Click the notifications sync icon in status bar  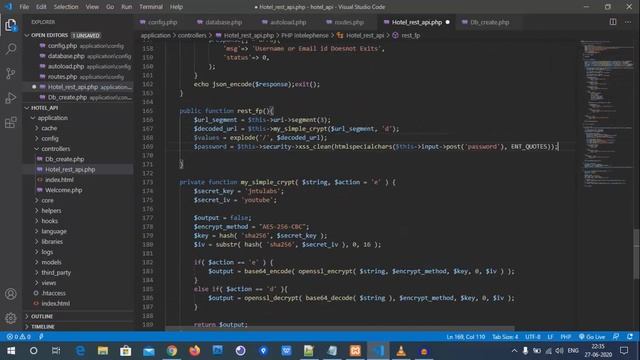coord(630,337)
